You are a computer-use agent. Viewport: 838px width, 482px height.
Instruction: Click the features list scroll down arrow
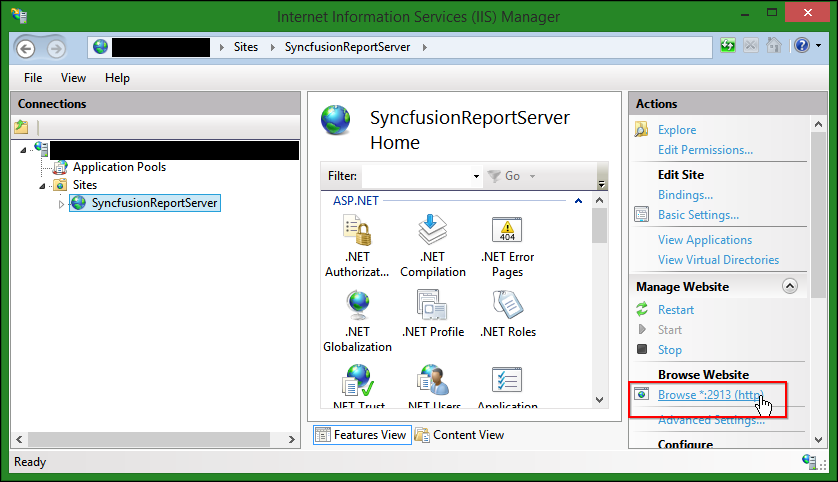[x=599, y=400]
